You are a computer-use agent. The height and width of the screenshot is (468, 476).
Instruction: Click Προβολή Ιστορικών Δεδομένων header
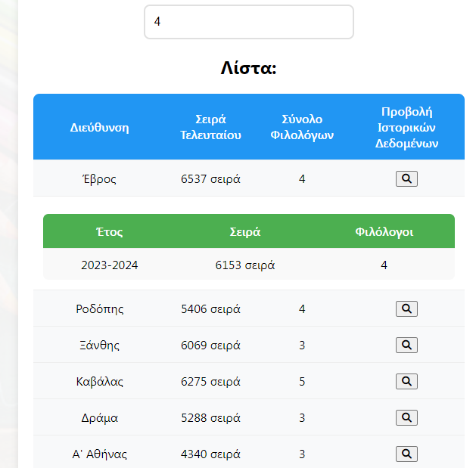click(x=407, y=127)
